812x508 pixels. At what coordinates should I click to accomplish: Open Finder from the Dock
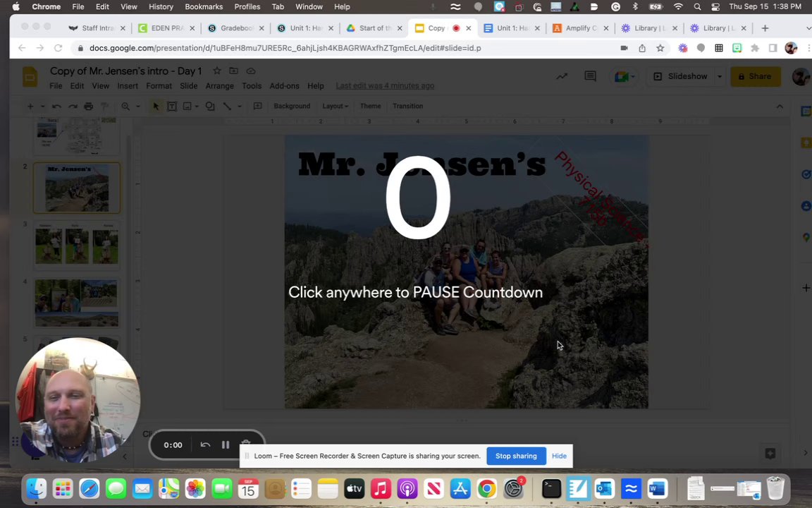click(36, 488)
